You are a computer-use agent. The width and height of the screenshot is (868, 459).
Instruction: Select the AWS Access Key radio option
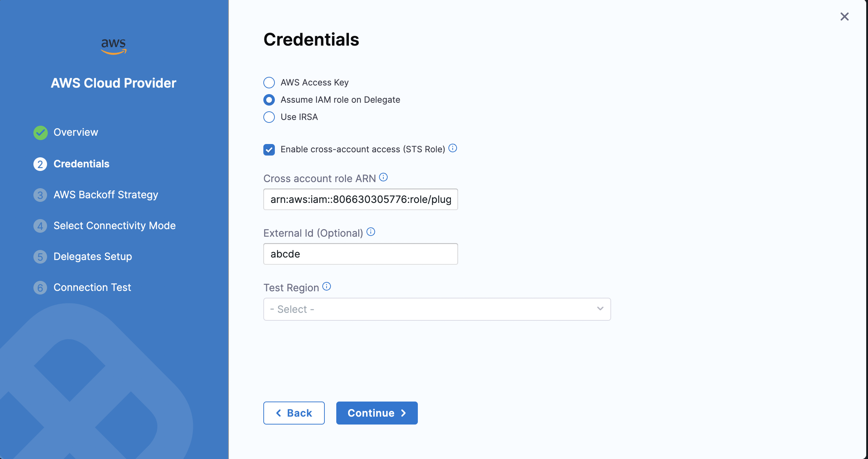pyautogui.click(x=269, y=83)
